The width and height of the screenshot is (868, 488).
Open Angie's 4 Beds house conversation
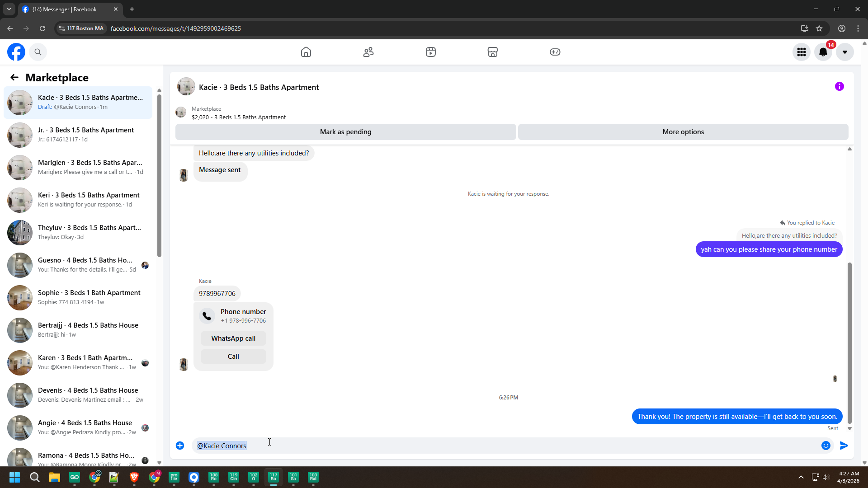coord(78,427)
